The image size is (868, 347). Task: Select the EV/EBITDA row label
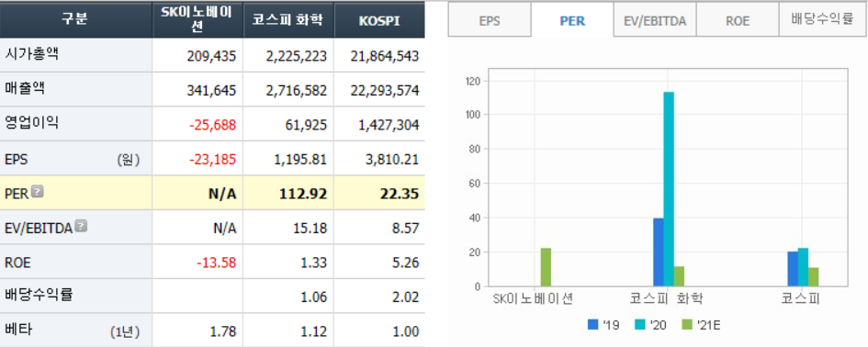point(39,228)
